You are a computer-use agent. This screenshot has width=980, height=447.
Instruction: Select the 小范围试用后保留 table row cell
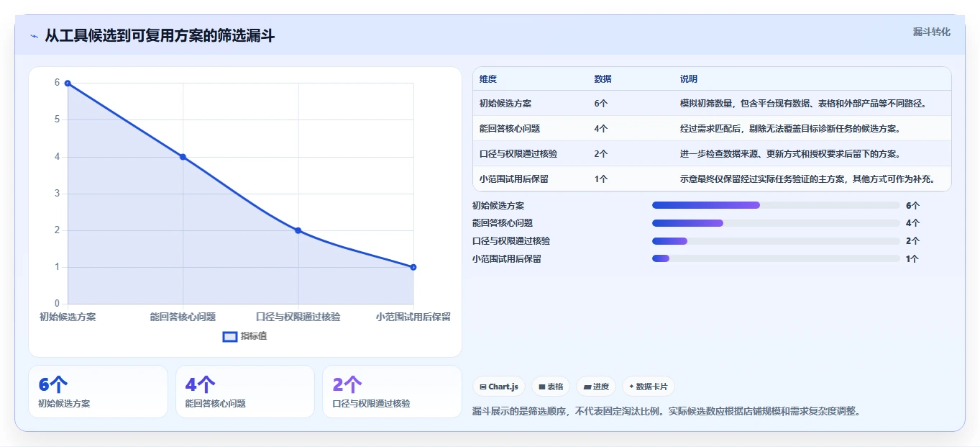coord(514,179)
